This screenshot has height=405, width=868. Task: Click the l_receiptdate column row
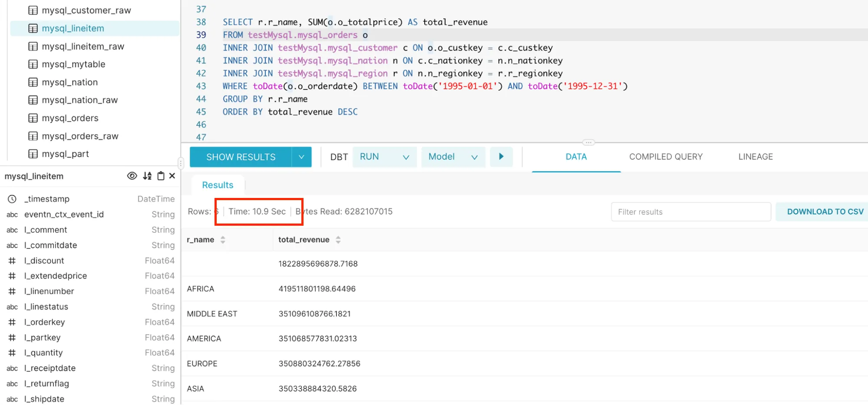coord(90,368)
